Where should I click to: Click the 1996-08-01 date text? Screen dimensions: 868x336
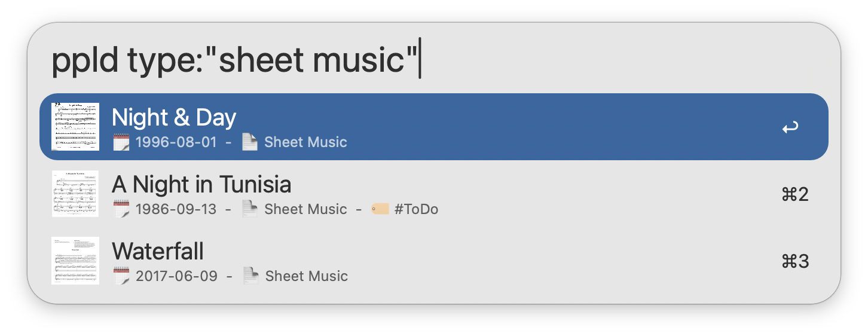[x=176, y=142]
